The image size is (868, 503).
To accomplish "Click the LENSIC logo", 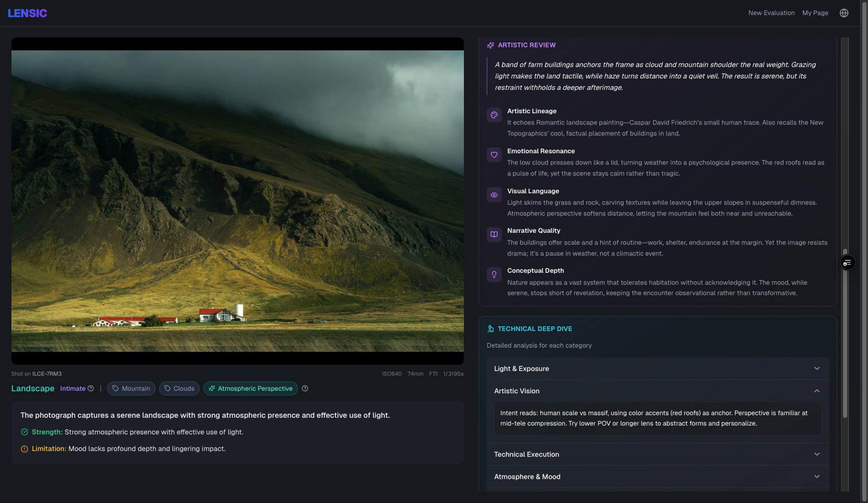I will (x=28, y=13).
